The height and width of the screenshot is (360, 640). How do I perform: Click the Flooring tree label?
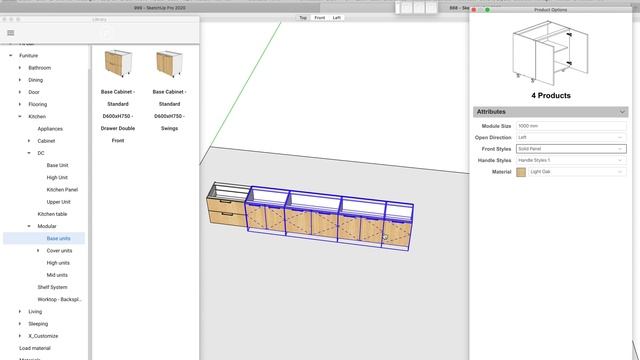(x=38, y=104)
